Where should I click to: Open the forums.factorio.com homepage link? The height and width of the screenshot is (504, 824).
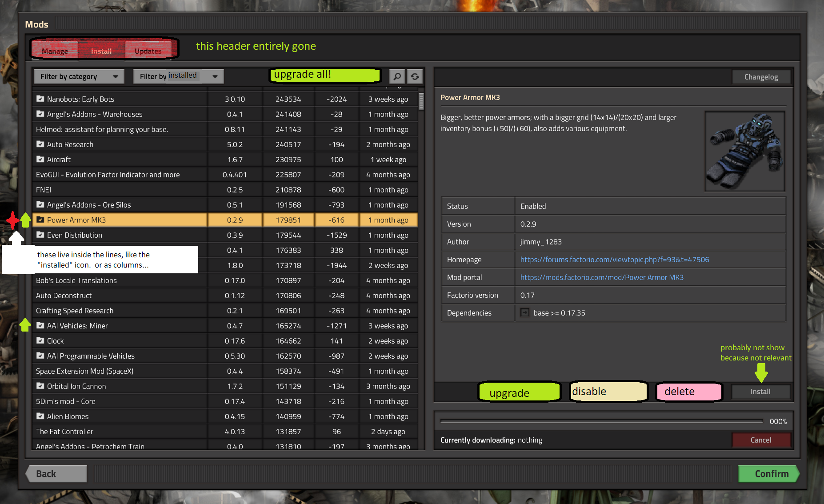pos(615,260)
